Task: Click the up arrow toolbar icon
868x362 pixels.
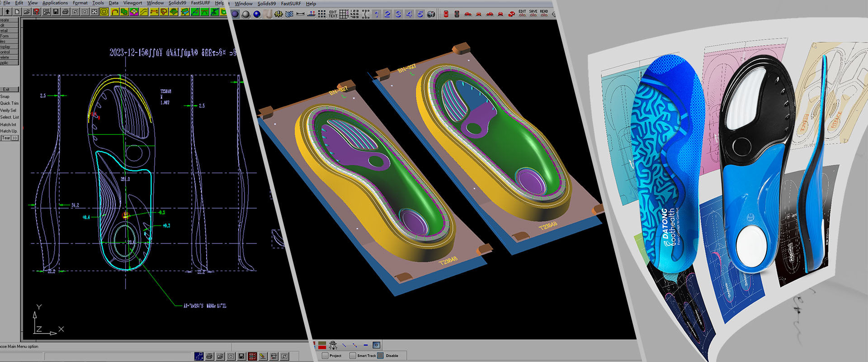Action: pos(8,12)
